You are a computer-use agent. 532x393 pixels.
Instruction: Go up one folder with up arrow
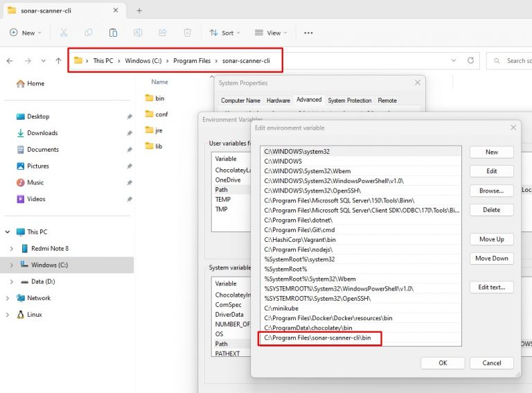point(58,61)
